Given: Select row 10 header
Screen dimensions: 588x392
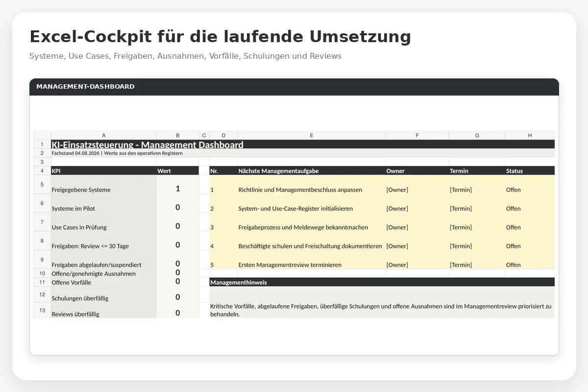Looking at the screenshot, I should point(42,273).
